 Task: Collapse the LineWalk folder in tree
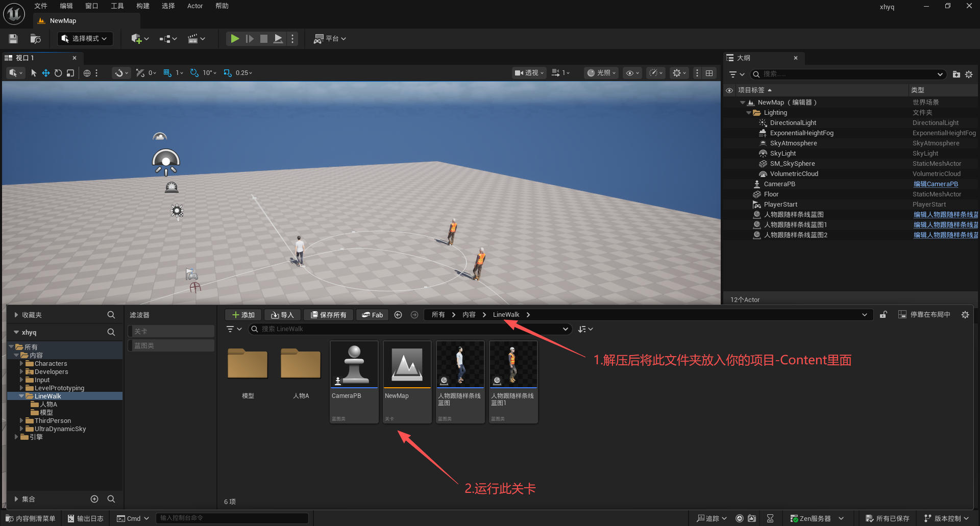21,396
